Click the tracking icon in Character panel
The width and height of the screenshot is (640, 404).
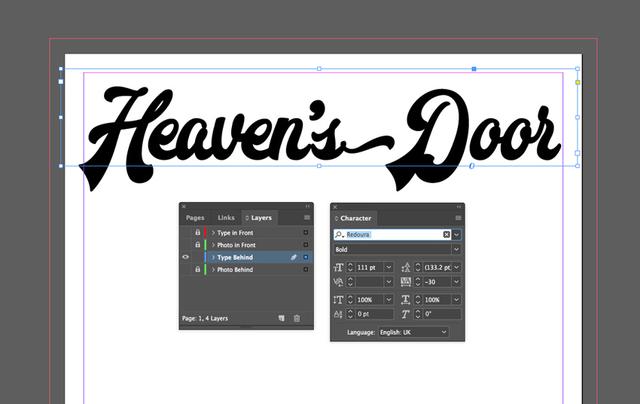(406, 282)
